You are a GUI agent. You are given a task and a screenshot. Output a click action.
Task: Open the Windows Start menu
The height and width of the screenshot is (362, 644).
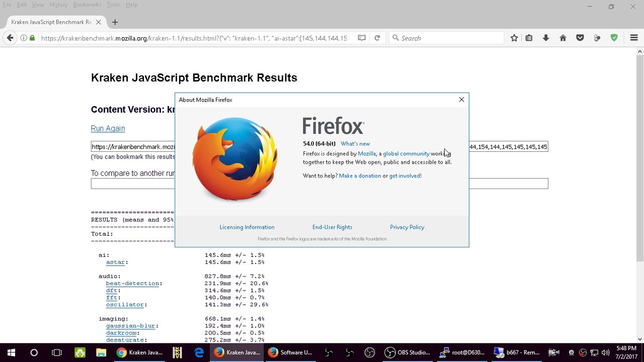(x=11, y=352)
